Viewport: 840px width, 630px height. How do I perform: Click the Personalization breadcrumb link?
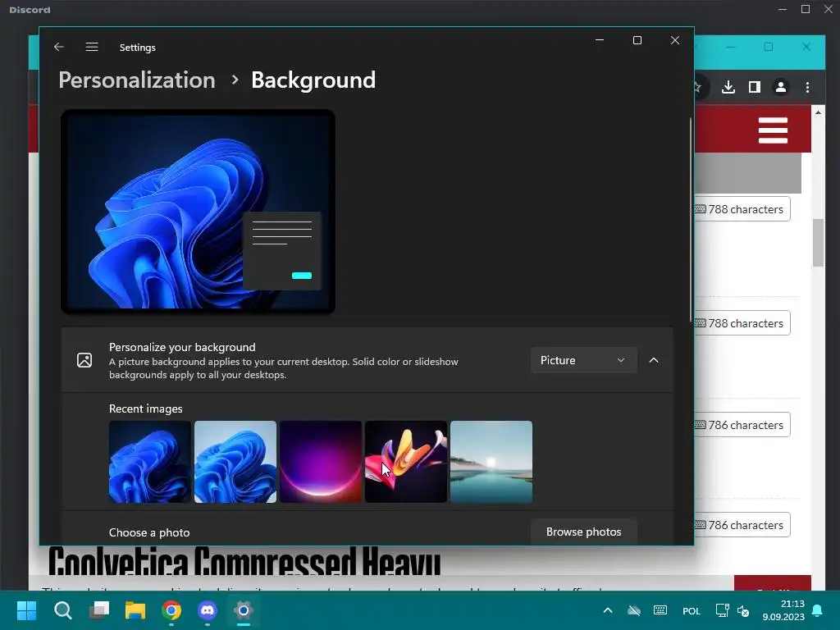click(x=137, y=80)
